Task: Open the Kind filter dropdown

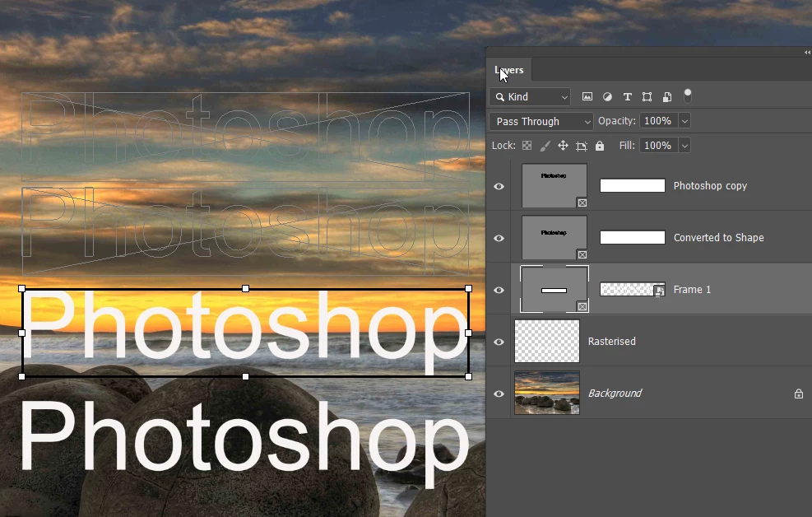Action: (x=530, y=97)
